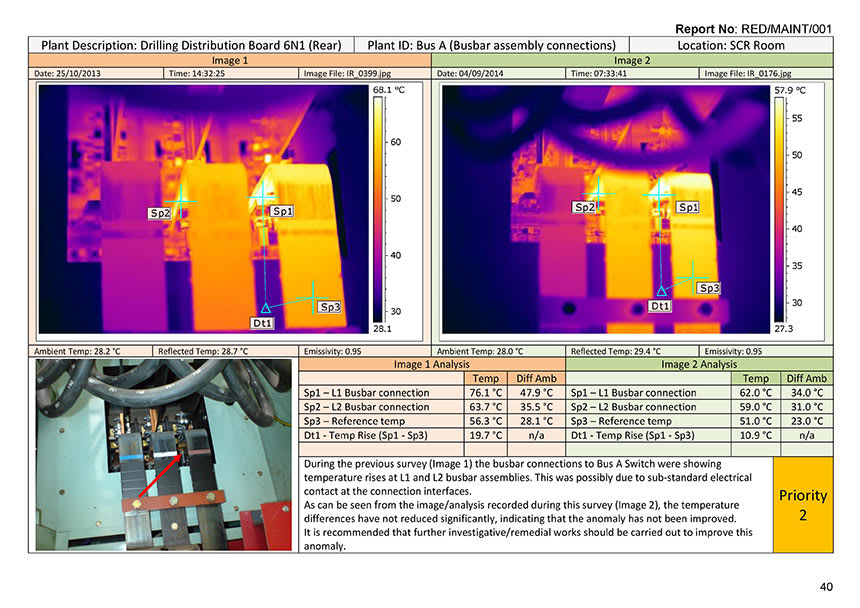Click the 63.7 °C temperature cell

486,407
